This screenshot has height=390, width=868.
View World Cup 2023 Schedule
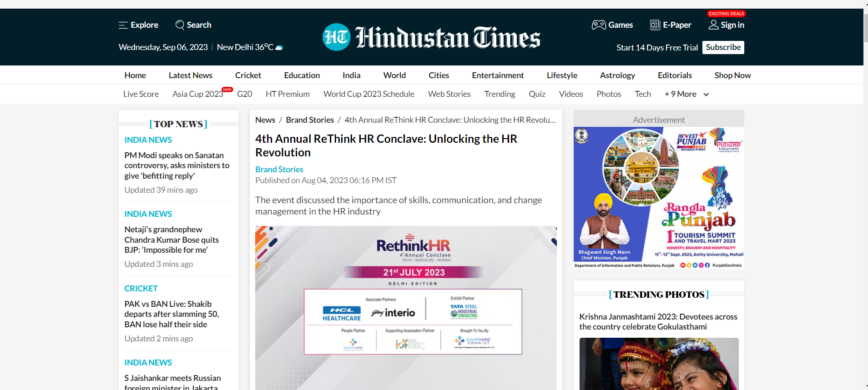[369, 94]
